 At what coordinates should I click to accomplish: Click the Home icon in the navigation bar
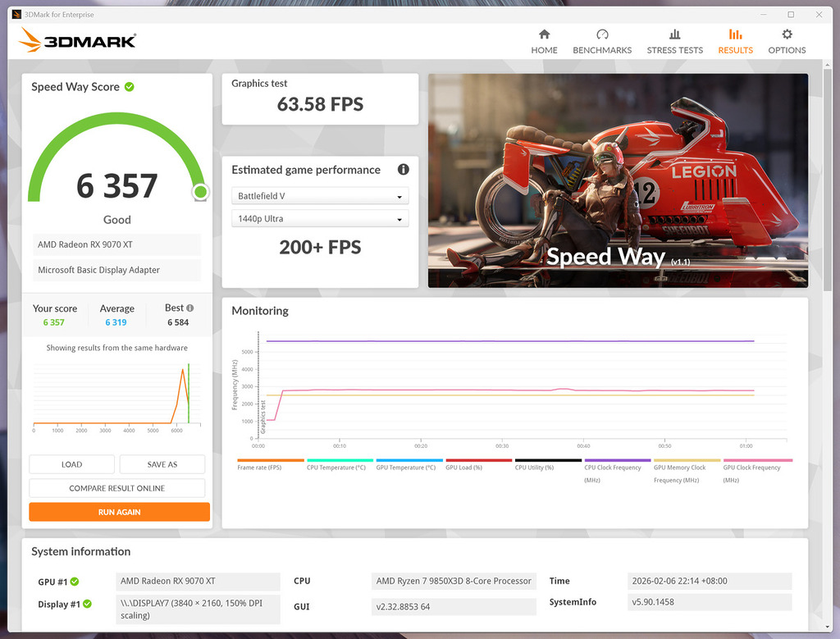pos(544,35)
